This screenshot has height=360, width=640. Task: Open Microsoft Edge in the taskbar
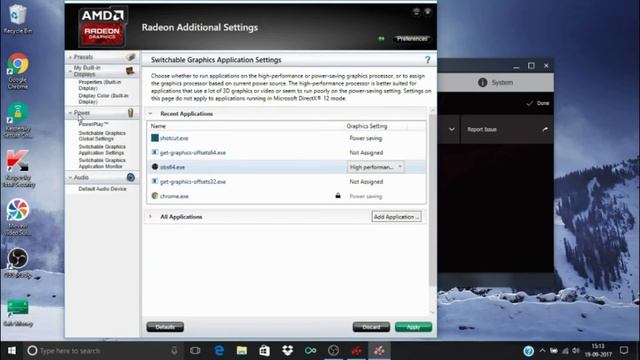click(x=219, y=351)
